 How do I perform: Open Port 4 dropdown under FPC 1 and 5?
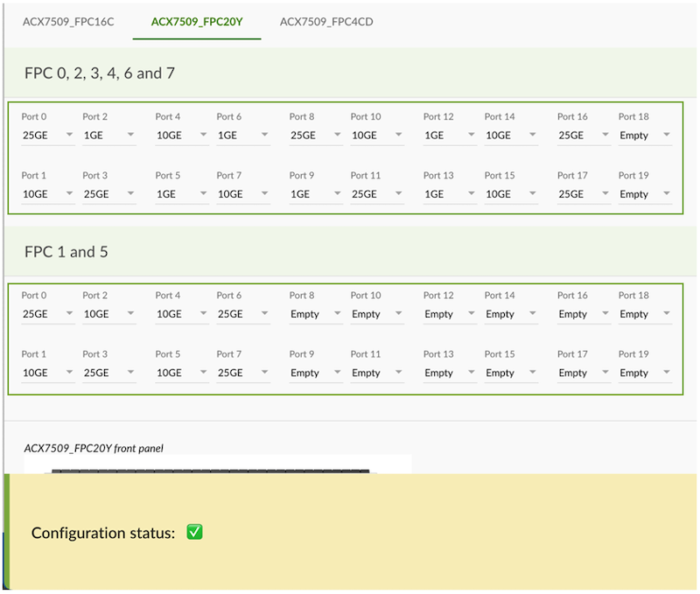(182, 314)
